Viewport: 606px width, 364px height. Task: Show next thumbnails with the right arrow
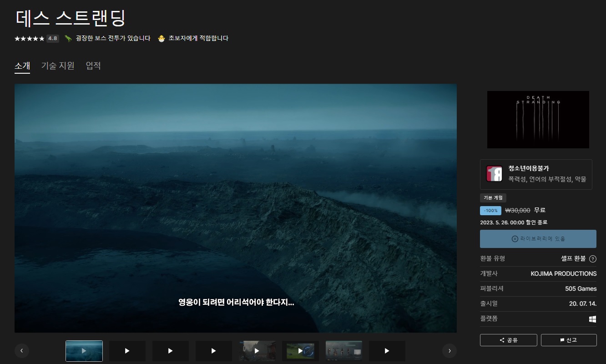click(449, 350)
